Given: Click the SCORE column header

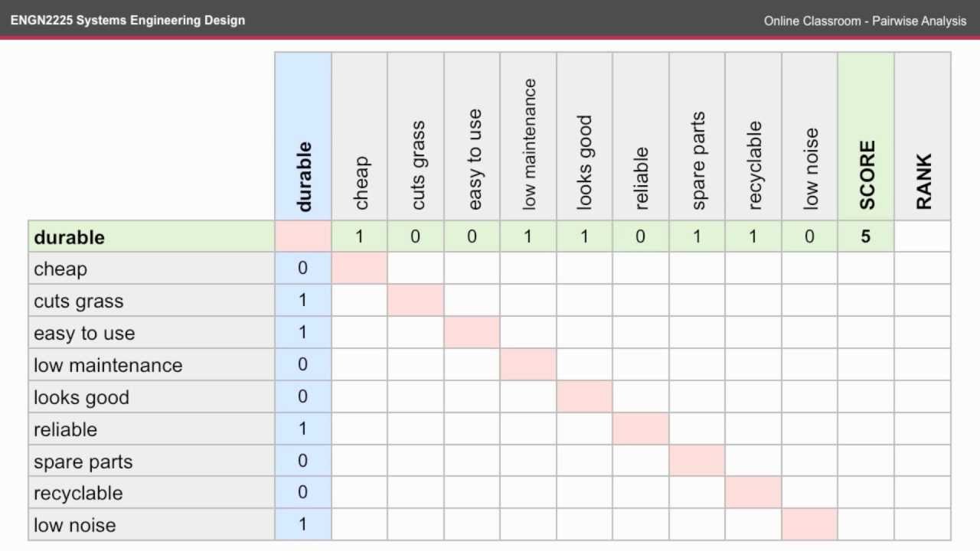Looking at the screenshot, I should pos(866,174).
